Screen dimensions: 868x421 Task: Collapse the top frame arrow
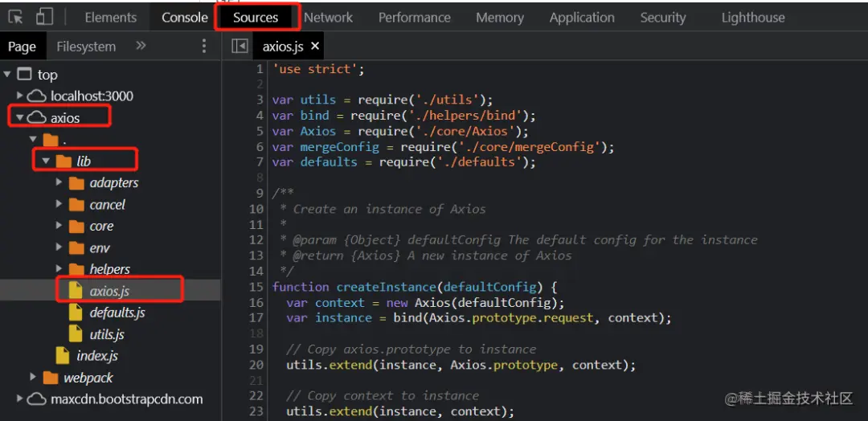point(6,74)
